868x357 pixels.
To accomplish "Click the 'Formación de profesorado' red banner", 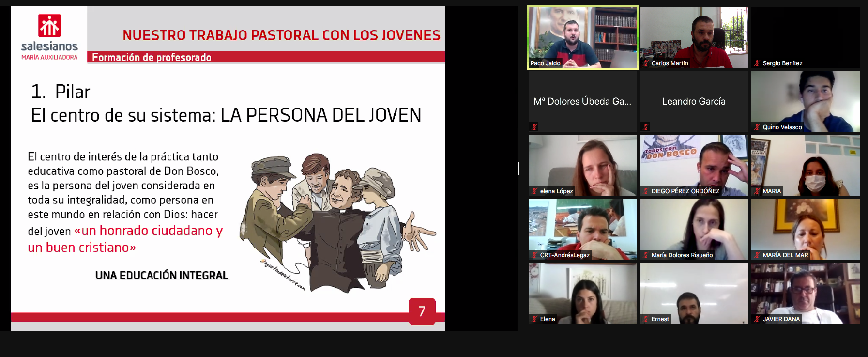I will click(x=265, y=57).
